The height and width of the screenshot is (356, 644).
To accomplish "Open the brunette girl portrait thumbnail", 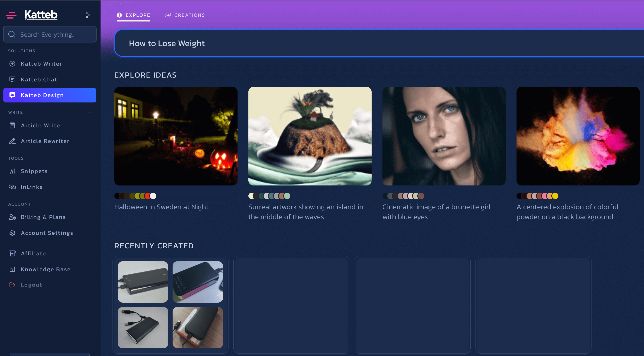I will (444, 136).
